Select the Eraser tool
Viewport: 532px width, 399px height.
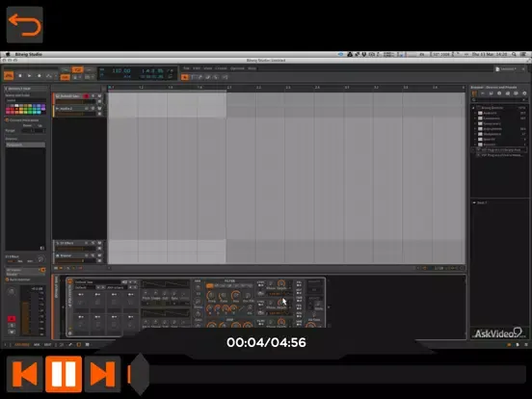click(208, 77)
